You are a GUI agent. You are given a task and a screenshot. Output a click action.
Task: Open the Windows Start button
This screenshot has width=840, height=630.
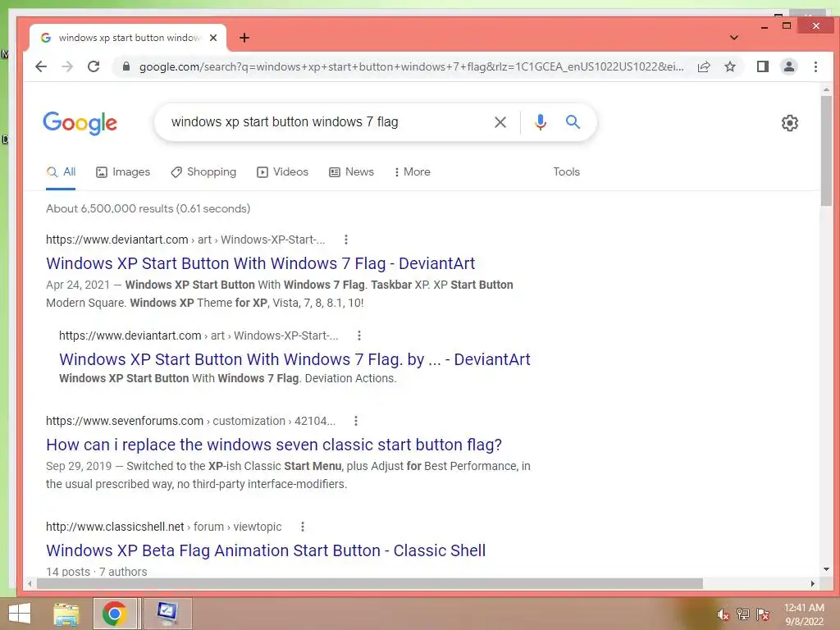[x=20, y=614]
